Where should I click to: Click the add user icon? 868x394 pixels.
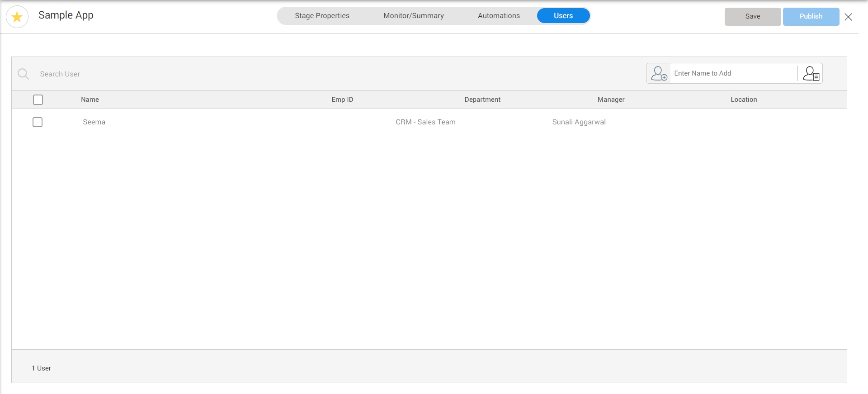pyautogui.click(x=659, y=73)
